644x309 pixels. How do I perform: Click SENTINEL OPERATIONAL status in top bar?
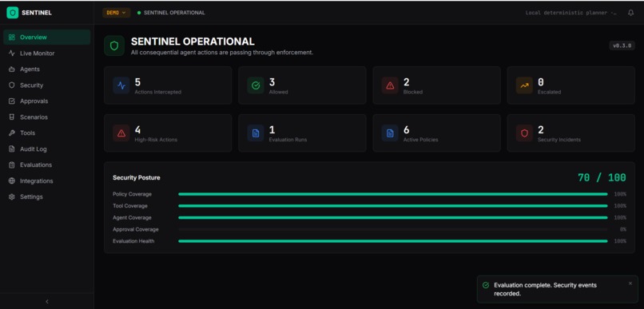tap(174, 13)
